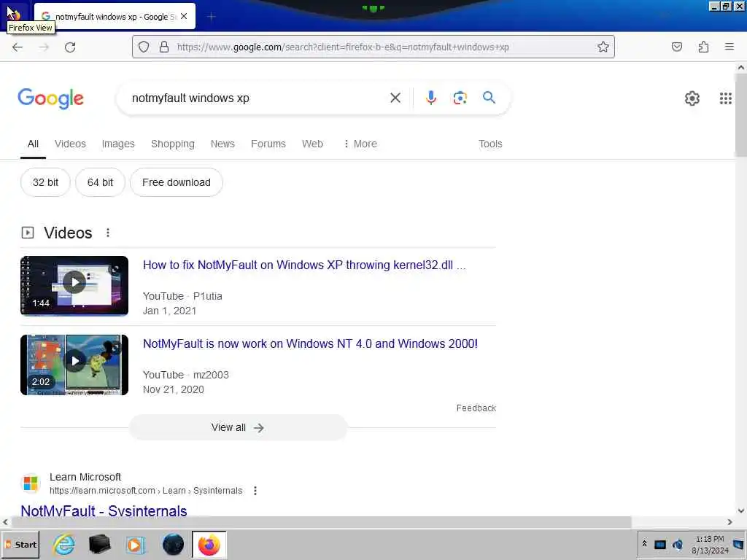This screenshot has height=560, width=747.
Task: Save the page to Pocket
Action: (x=677, y=47)
